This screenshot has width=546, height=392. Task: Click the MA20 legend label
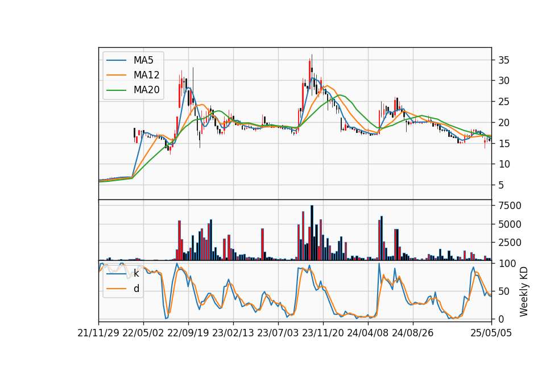pos(146,90)
